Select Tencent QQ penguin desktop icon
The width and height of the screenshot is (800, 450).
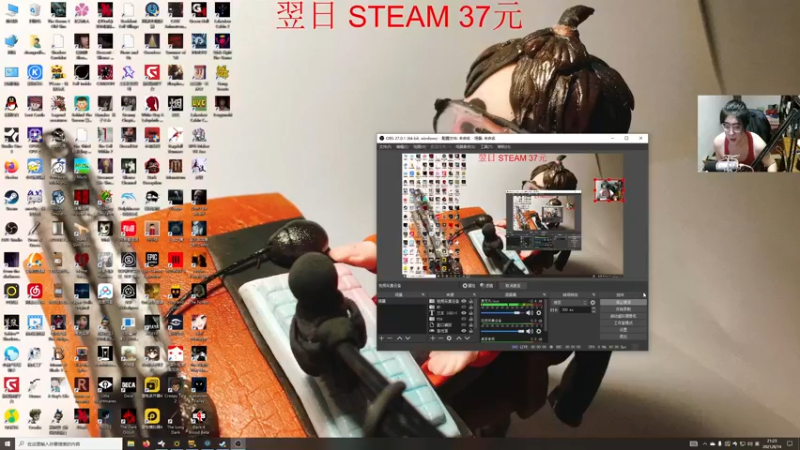coord(11,106)
